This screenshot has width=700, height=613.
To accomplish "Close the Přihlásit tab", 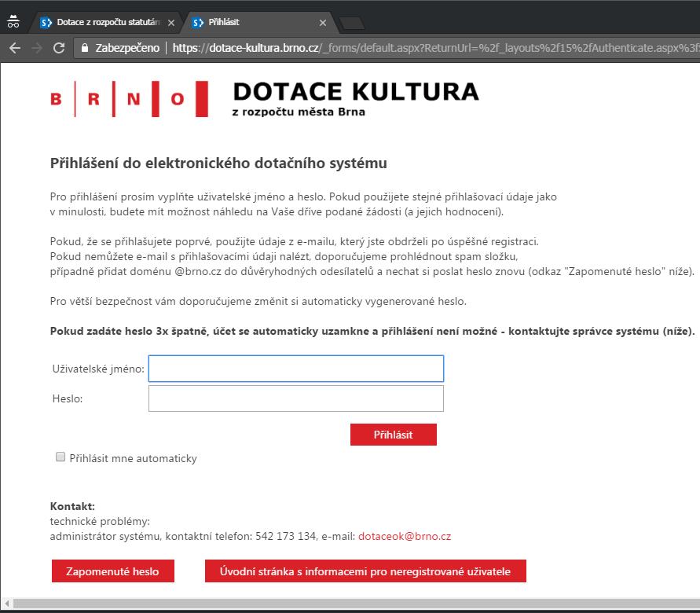I will tap(323, 23).
